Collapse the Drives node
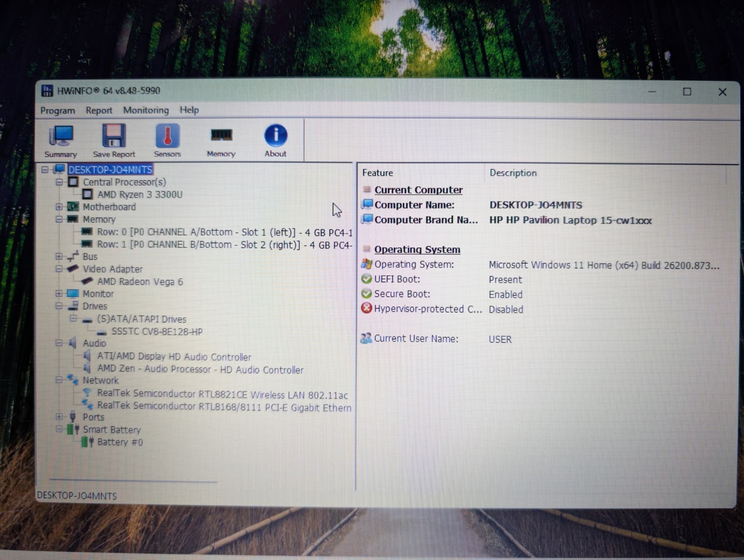 point(59,306)
